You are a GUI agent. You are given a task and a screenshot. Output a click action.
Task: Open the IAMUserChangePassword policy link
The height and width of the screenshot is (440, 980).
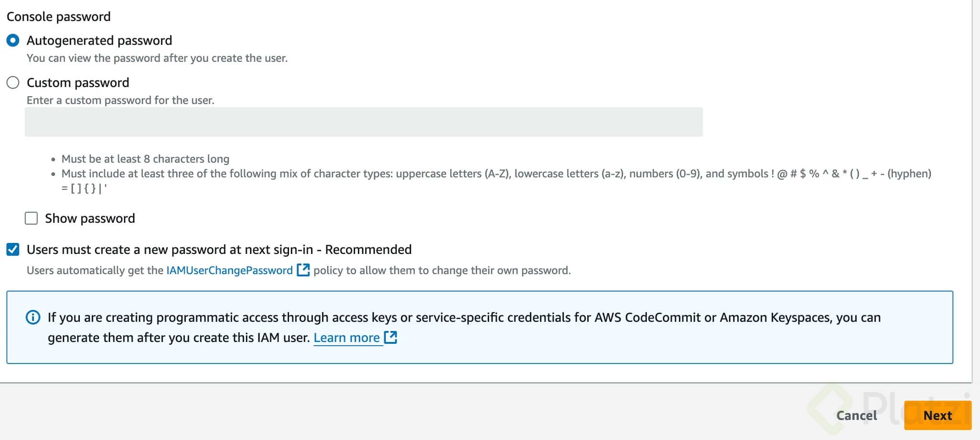[x=229, y=270]
